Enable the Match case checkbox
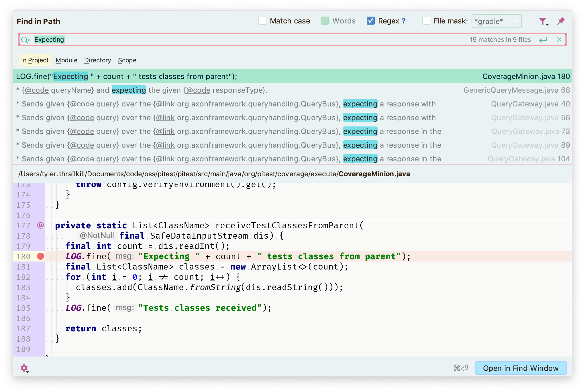585x392 pixels. coord(262,21)
